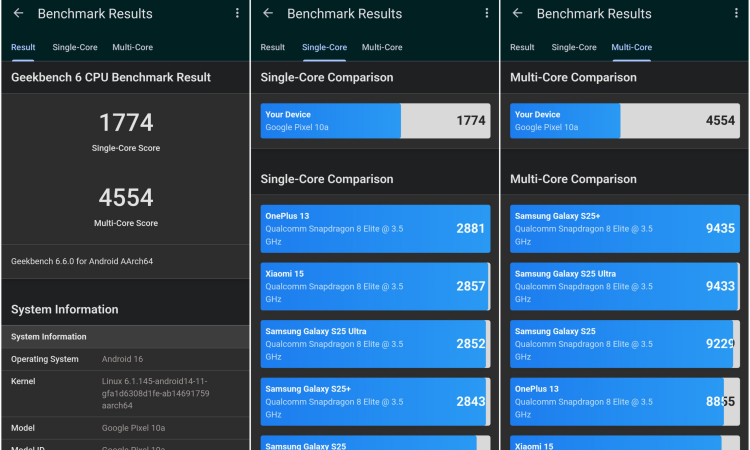Select the Kernel version value text
This screenshot has width=750, height=450.
tap(155, 393)
